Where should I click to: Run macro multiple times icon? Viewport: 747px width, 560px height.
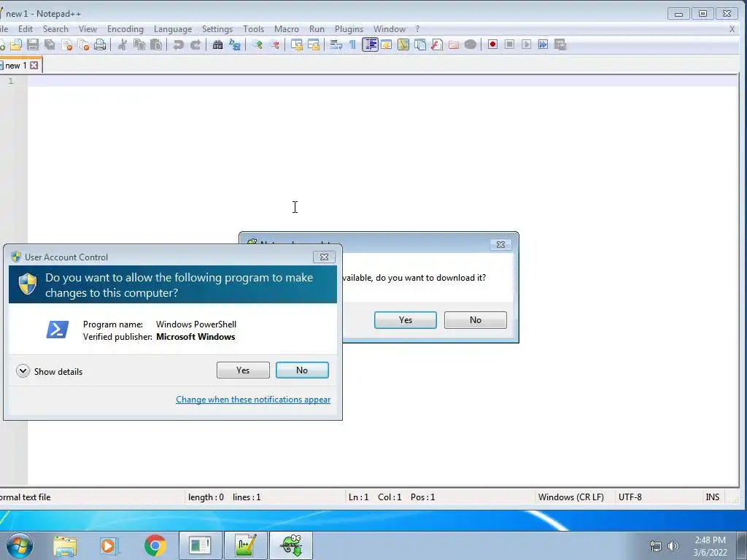(x=543, y=44)
